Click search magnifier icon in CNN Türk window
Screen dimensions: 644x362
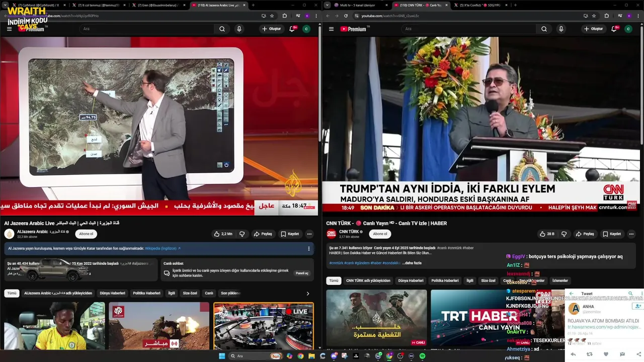point(544,29)
